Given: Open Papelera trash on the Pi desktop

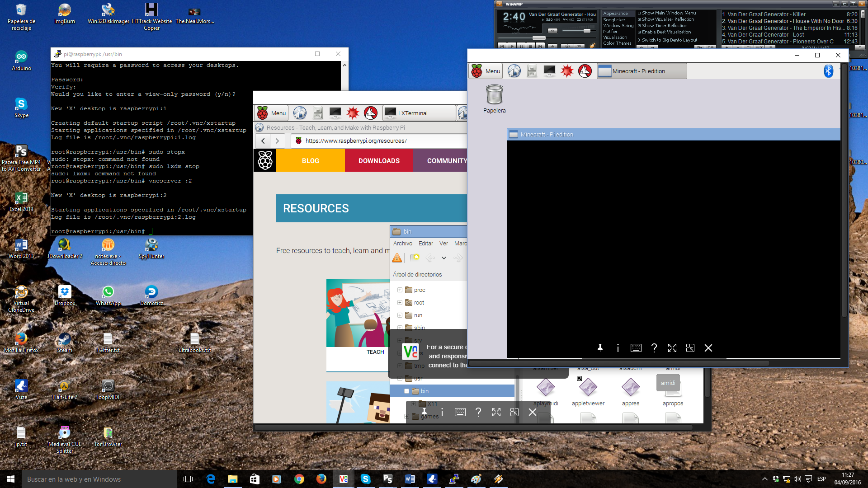Looking at the screenshot, I should 495,99.
